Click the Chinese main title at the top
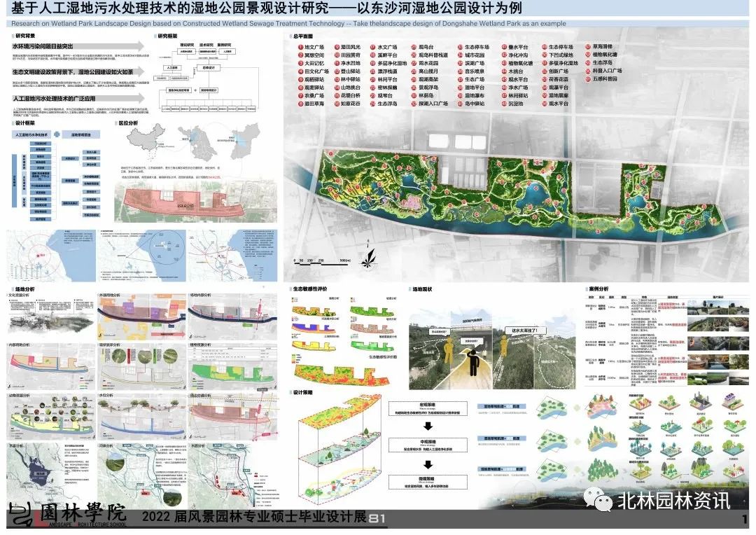 [267, 8]
